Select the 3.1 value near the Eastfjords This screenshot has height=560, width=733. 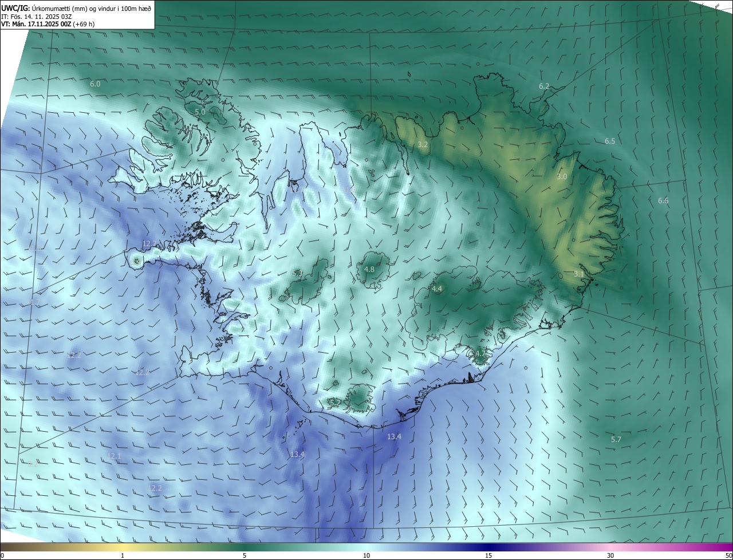click(579, 274)
